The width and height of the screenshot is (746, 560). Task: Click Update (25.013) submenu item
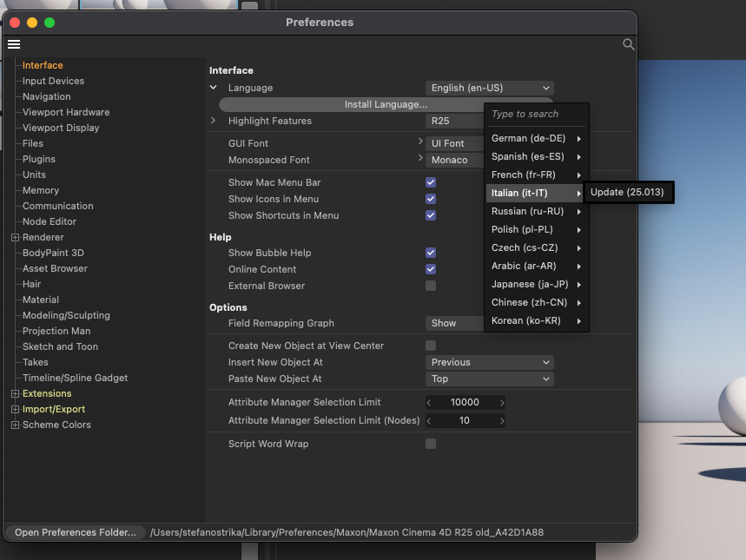[x=627, y=192]
